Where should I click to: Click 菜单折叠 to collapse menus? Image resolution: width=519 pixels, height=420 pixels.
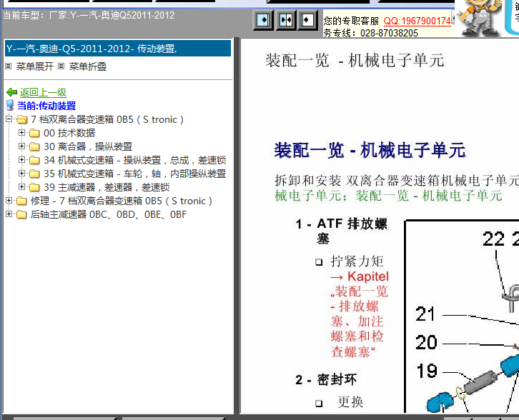88,66
